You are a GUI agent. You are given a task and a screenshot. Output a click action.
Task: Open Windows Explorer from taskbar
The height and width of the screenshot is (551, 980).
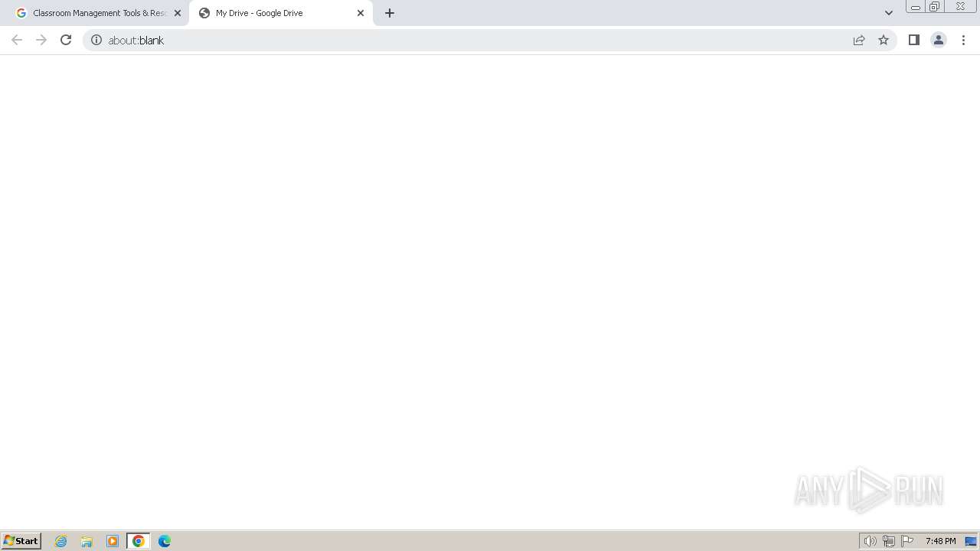coord(87,541)
